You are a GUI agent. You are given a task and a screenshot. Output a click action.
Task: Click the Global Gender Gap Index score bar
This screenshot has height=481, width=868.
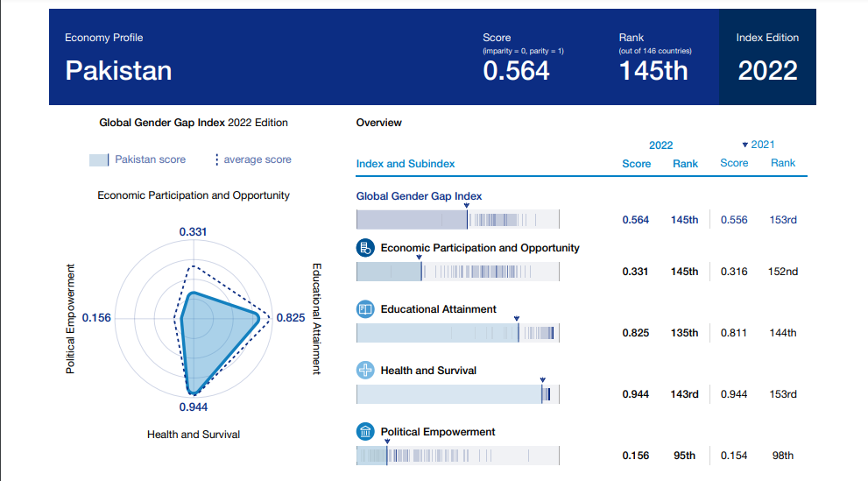(x=458, y=219)
